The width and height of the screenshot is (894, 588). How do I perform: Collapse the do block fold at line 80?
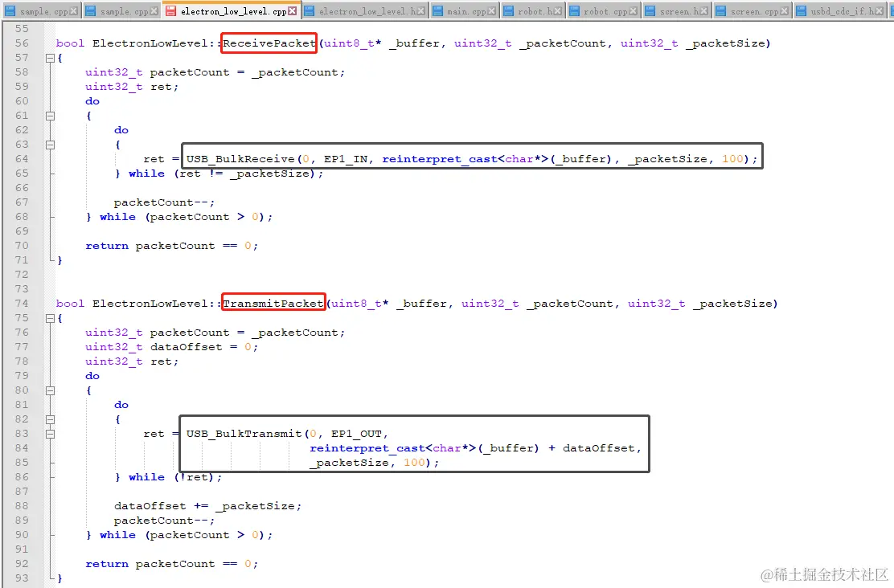(x=50, y=390)
